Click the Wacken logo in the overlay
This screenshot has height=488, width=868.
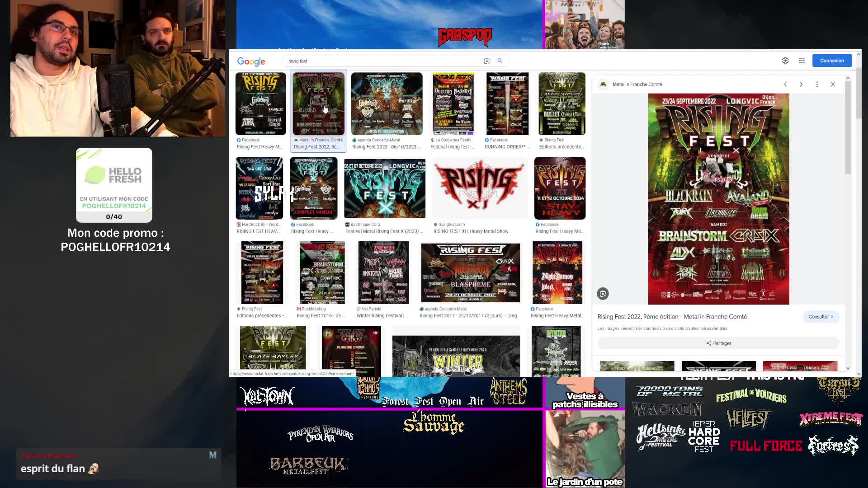coord(667,409)
